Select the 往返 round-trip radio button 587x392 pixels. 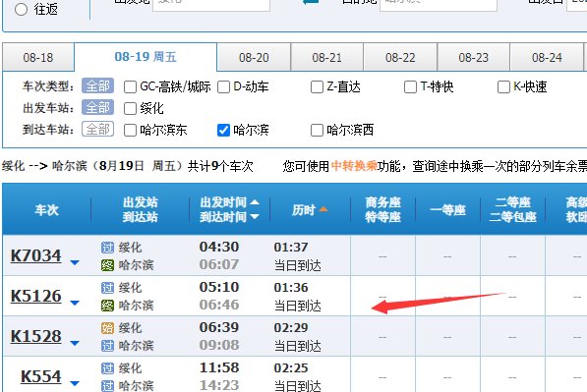point(21,10)
